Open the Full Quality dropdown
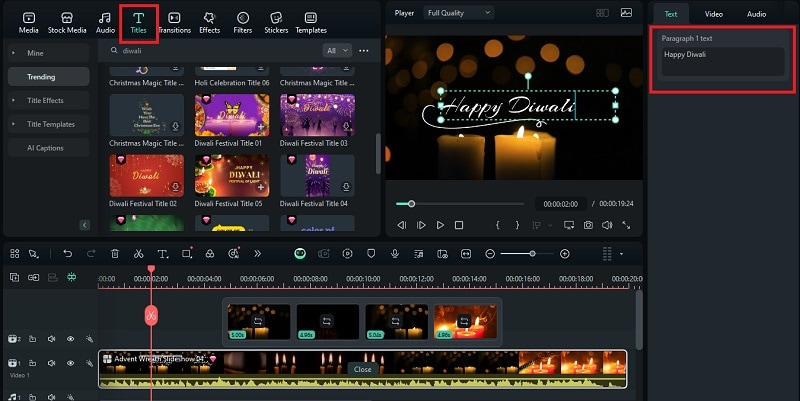The width and height of the screenshot is (800, 401). 459,13
